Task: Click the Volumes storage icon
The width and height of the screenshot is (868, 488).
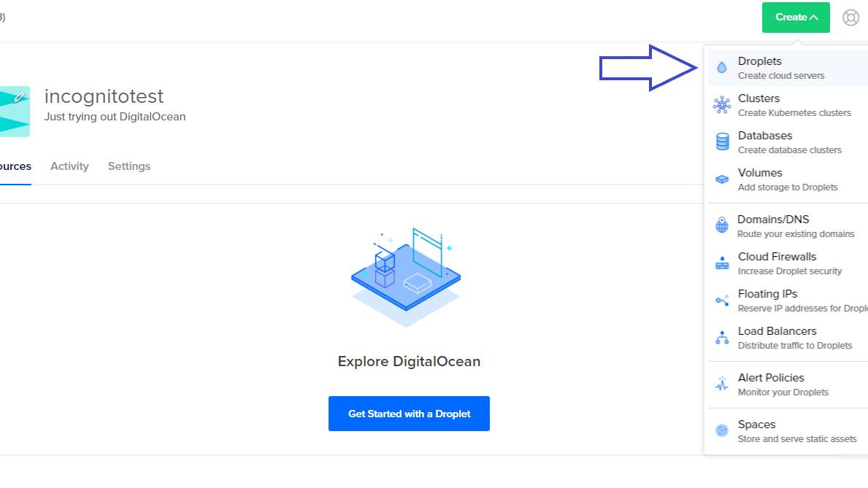Action: (722, 179)
